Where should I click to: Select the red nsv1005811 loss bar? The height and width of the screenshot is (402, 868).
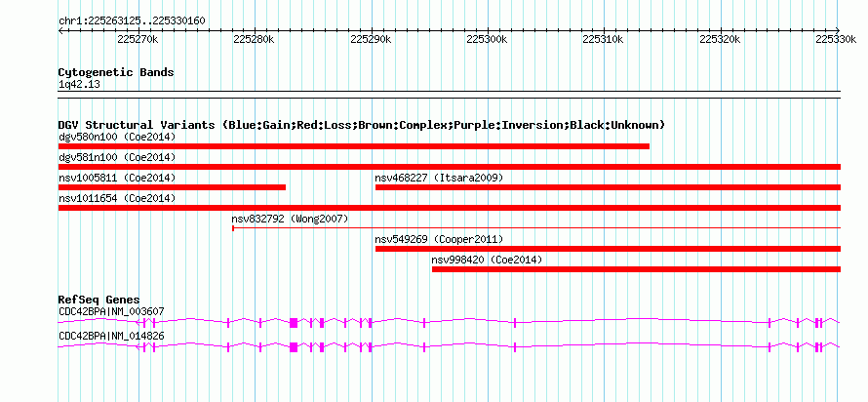point(172,187)
